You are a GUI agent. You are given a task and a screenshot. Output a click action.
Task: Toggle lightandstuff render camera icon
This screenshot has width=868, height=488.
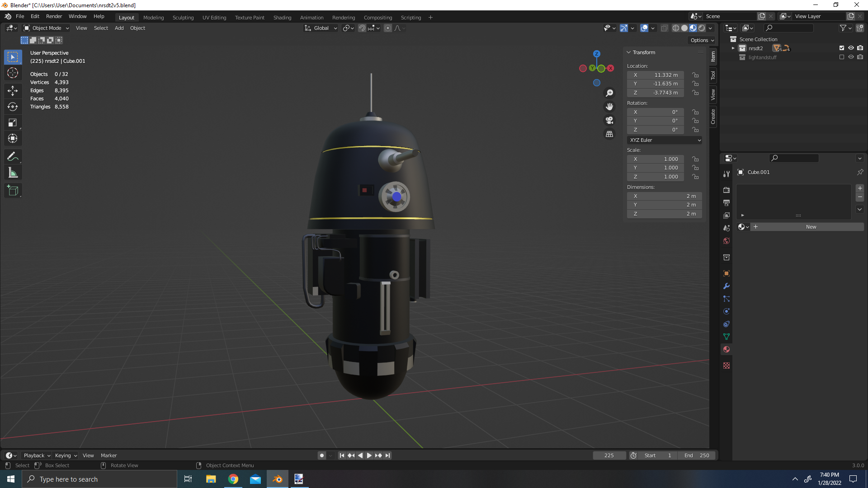click(x=860, y=57)
